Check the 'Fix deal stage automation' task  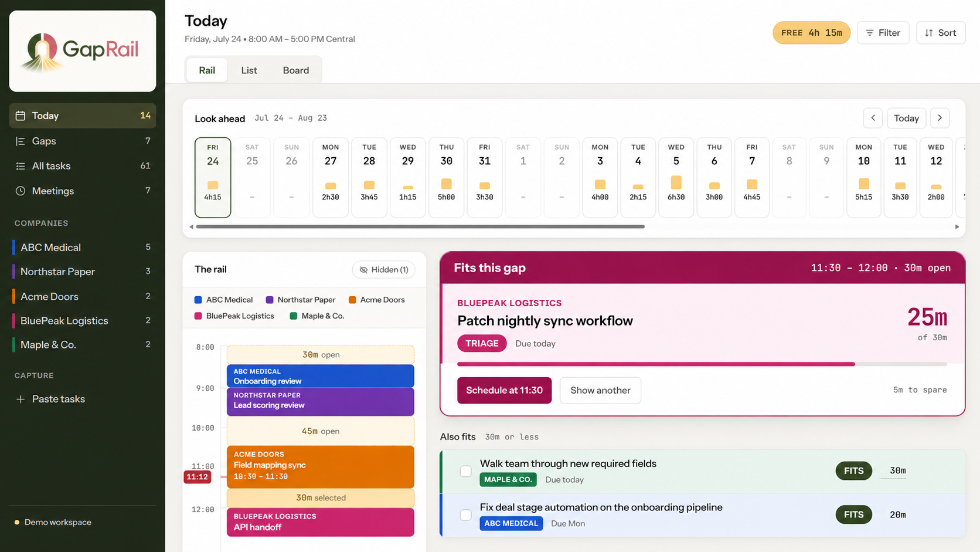tap(465, 515)
